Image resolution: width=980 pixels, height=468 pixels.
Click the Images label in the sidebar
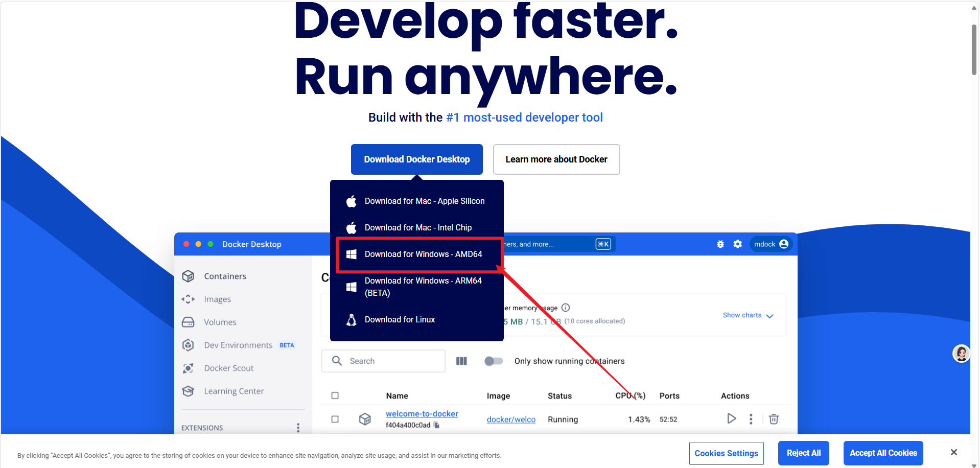coord(218,299)
